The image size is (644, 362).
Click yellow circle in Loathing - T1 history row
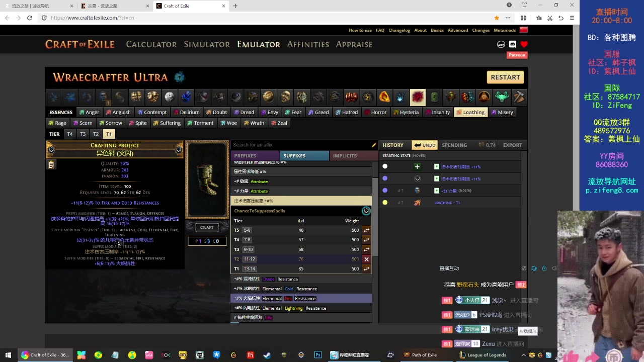(x=385, y=203)
